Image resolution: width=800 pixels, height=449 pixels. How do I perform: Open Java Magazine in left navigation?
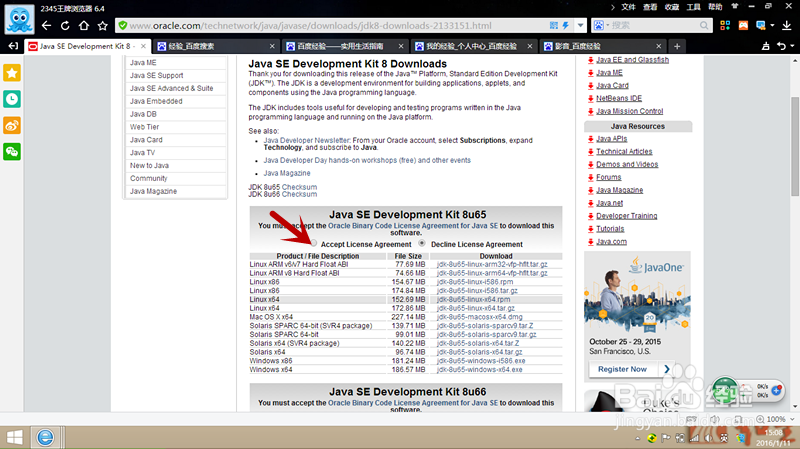(x=153, y=191)
